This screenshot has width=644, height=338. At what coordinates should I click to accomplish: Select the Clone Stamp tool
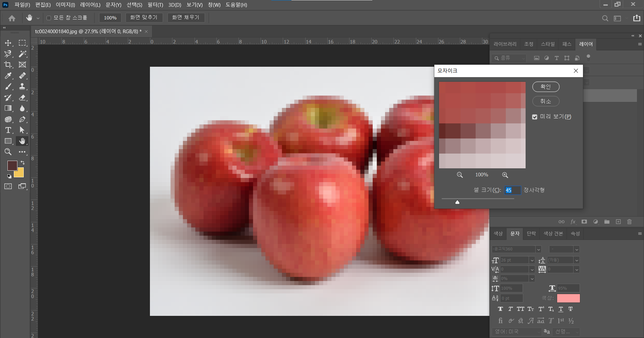click(x=22, y=87)
